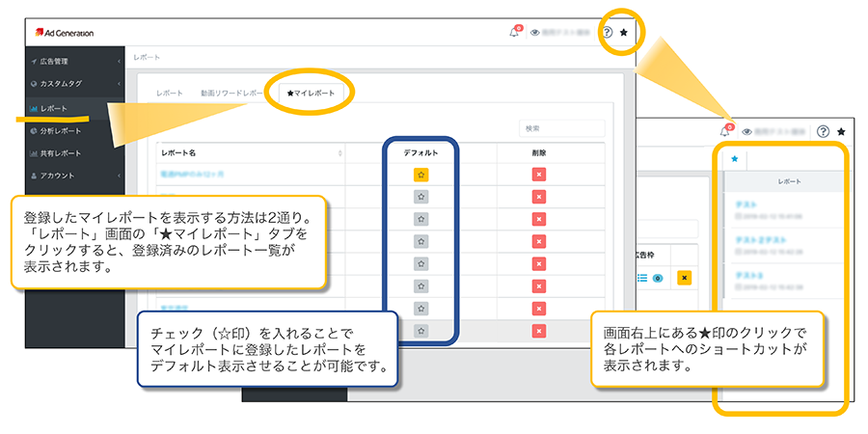This screenshot has height=434, width=868.
Task: Expand the カスタムタグ chevron arrow
Action: 119,84
